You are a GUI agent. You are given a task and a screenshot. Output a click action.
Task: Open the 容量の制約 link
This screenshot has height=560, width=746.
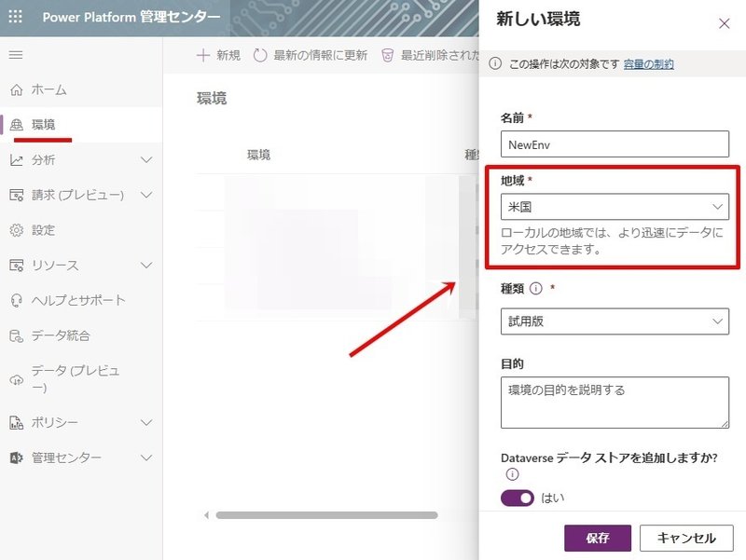pos(648,63)
